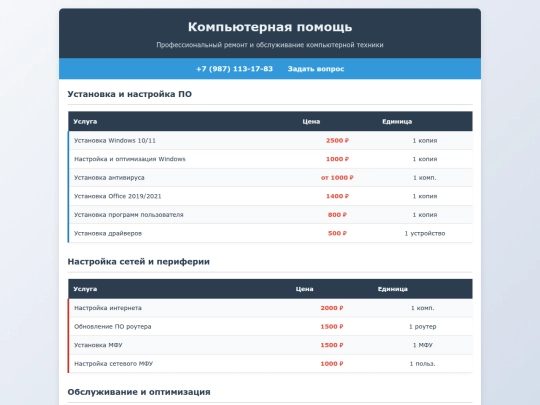
Task: Click Цена header in the network table
Action: (304, 289)
